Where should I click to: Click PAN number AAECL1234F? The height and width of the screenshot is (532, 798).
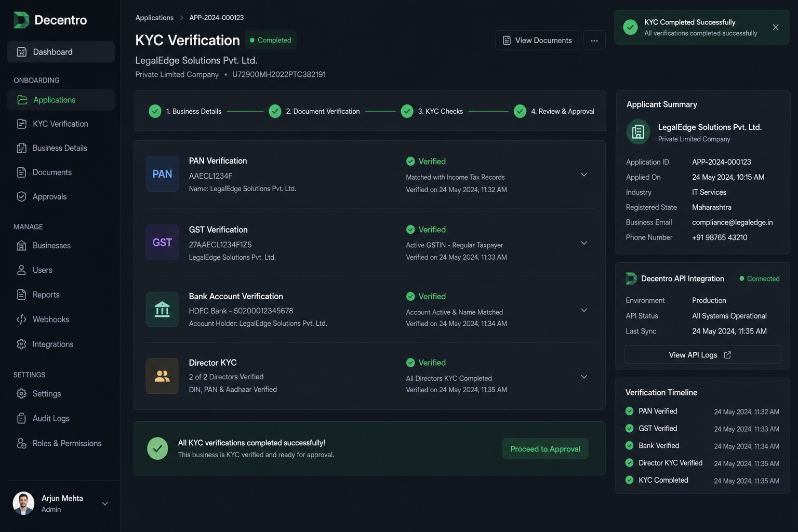point(210,176)
